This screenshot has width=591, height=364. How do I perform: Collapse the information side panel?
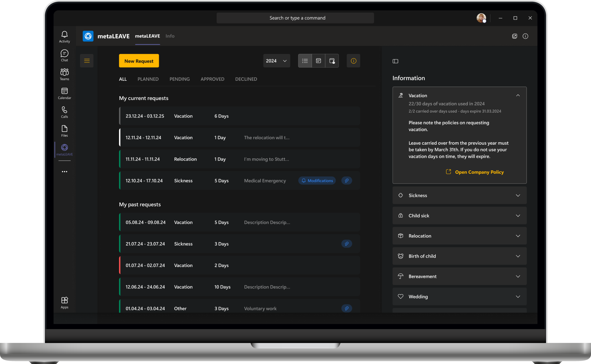click(395, 61)
